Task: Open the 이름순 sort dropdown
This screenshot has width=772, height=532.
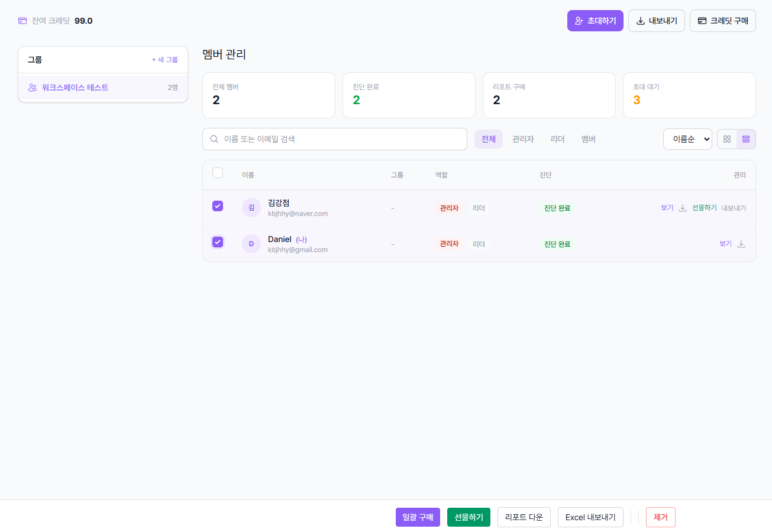Action: [x=687, y=139]
